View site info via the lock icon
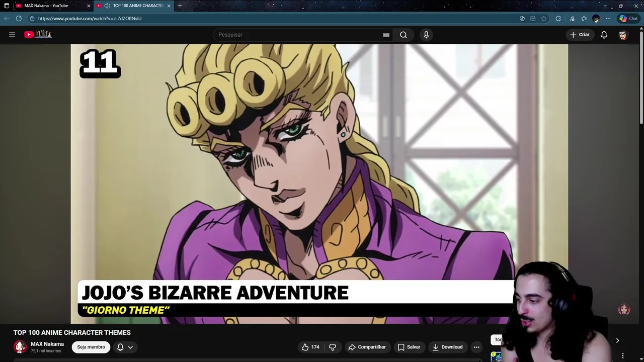The height and width of the screenshot is (362, 644). [x=32, y=18]
